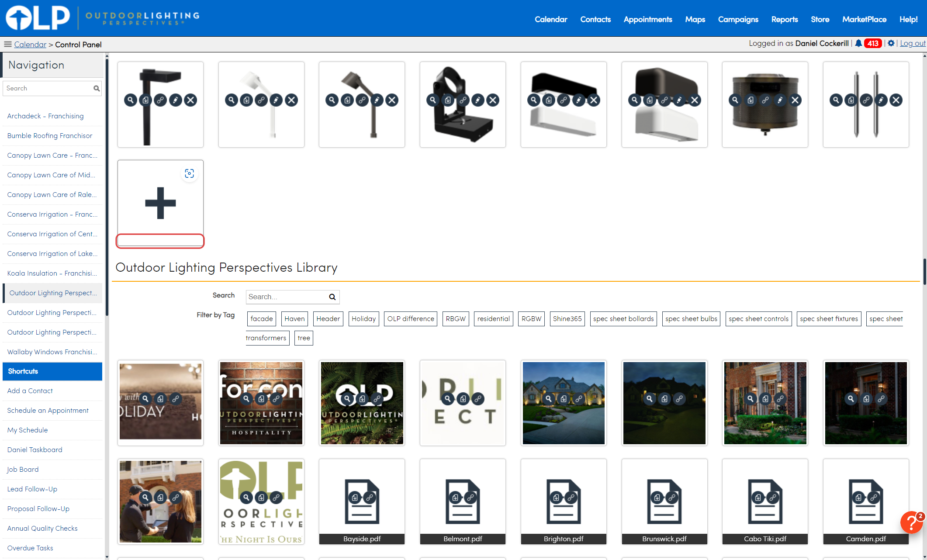Download the OLP fern logo image
The image size is (927, 560).
click(362, 398)
